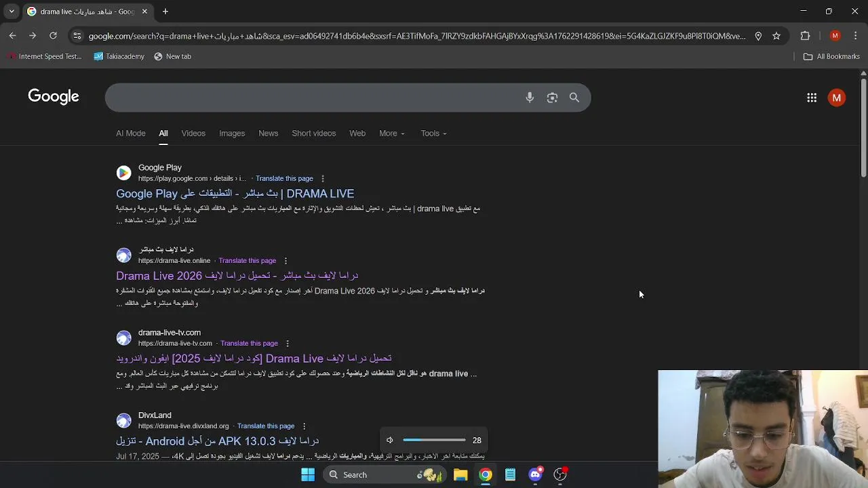Open Discord from the taskbar

(x=535, y=475)
